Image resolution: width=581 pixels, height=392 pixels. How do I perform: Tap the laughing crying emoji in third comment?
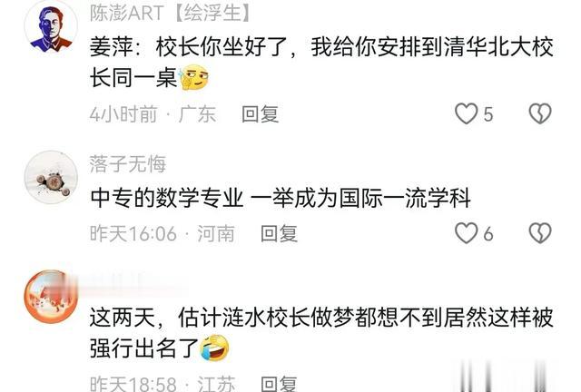pos(214,348)
